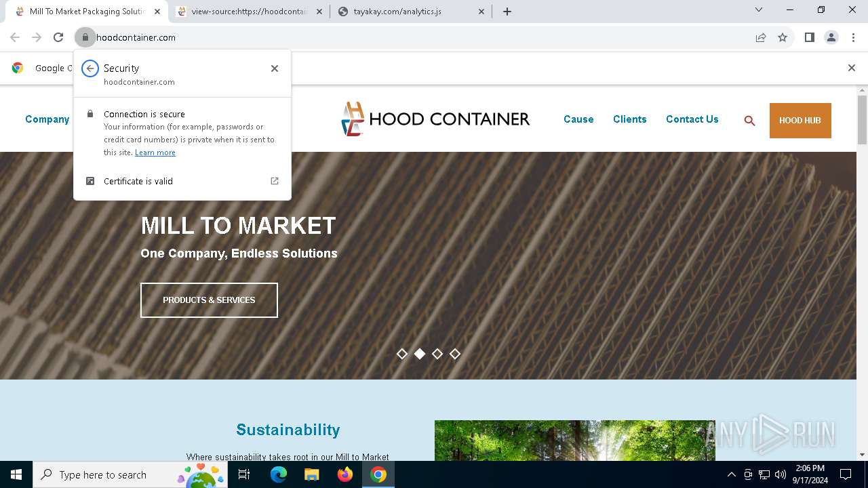This screenshot has height=488, width=868.
Task: Open the certificate viewer via external icon
Action: click(x=275, y=181)
